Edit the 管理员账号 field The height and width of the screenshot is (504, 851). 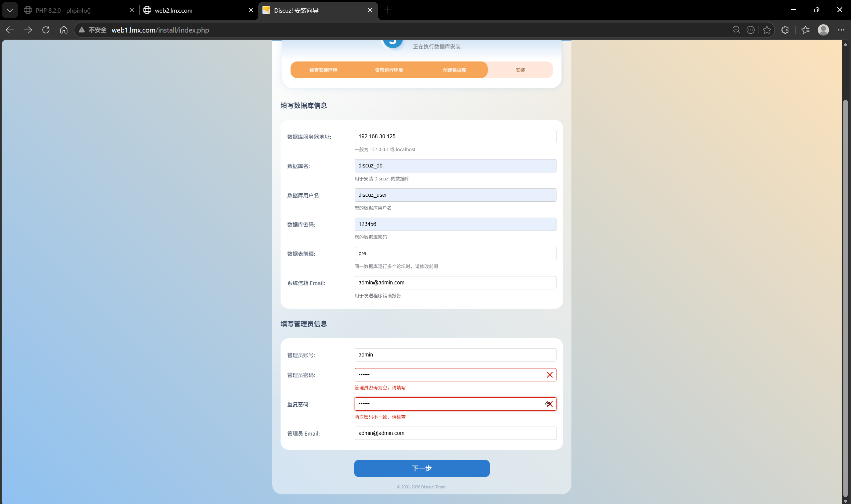(455, 354)
